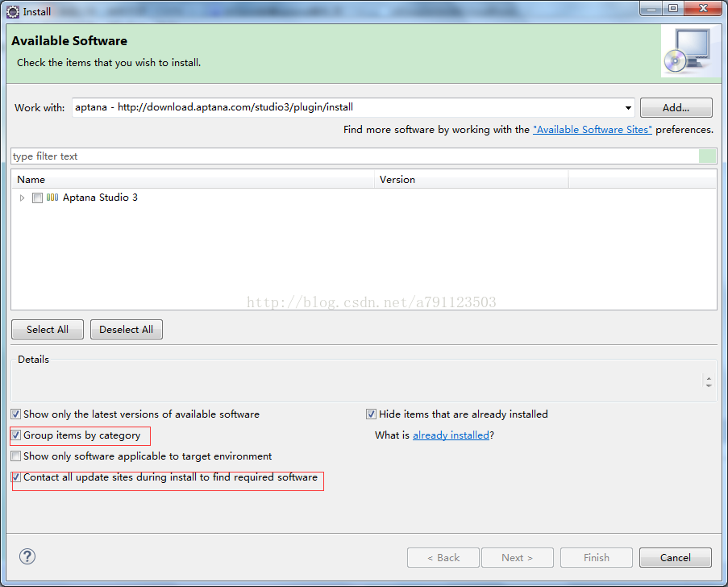Click the Version column header
This screenshot has width=728, height=587.
tap(472, 180)
